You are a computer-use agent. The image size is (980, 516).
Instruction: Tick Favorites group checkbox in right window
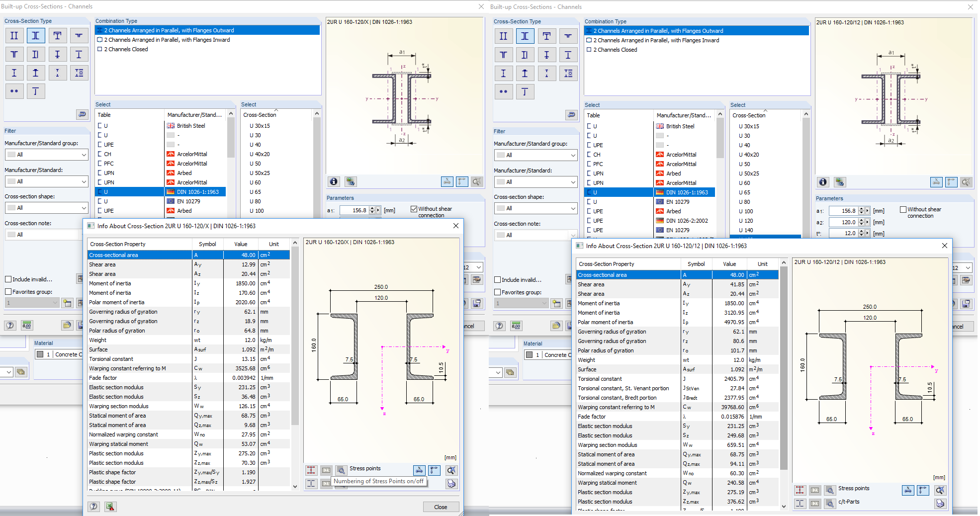tap(497, 292)
